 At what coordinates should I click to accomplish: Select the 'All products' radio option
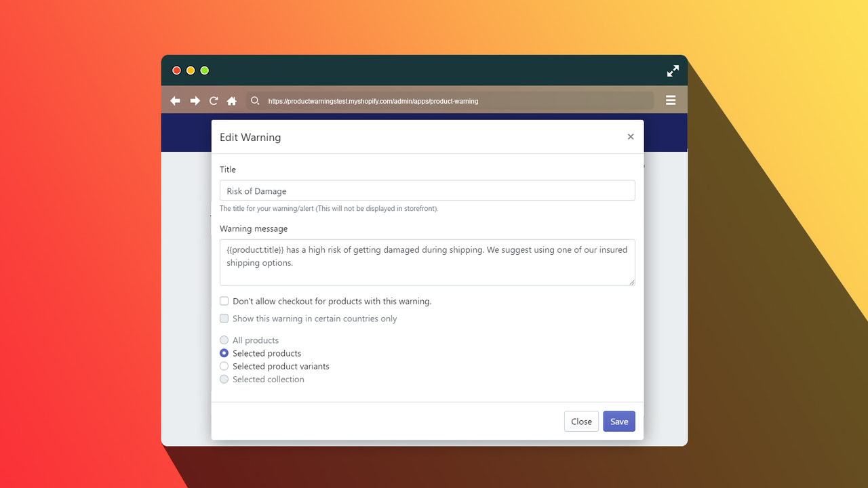tap(224, 340)
